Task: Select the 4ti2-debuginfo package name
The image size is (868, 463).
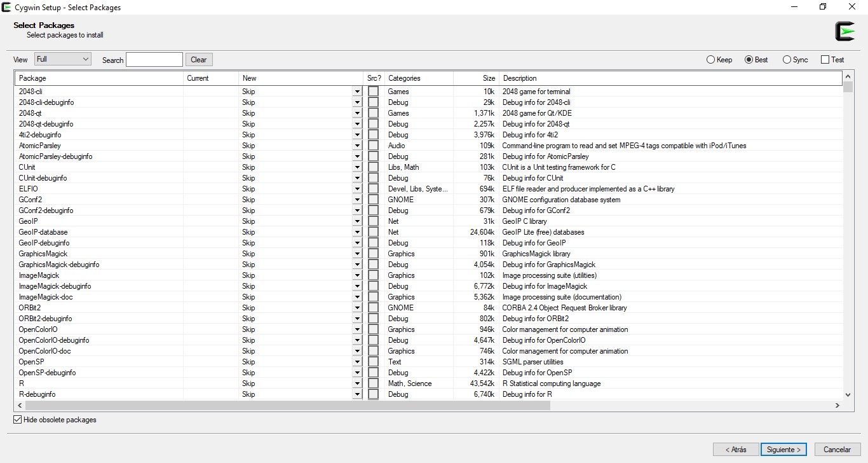Action: click(40, 135)
